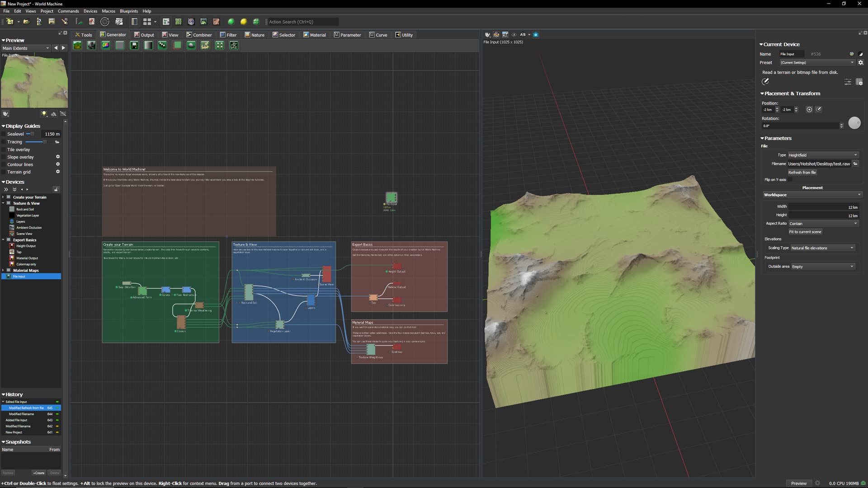Collapse the Placement & Transform section
Screen dimensions: 868x488
(x=762, y=94)
